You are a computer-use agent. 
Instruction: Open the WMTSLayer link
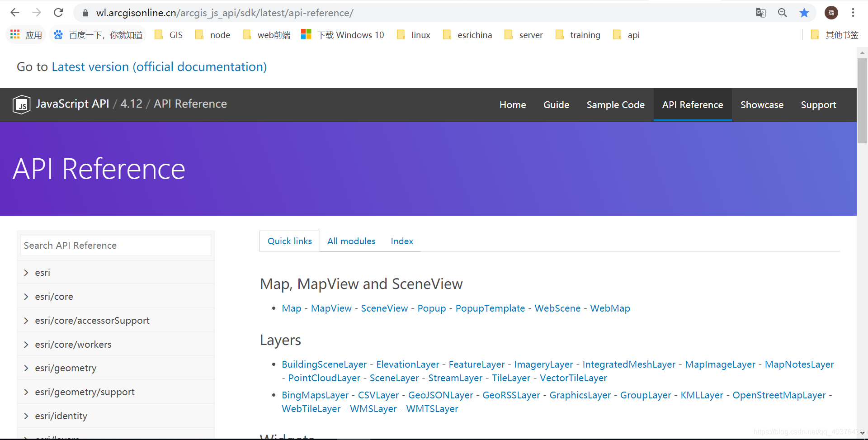pos(432,409)
